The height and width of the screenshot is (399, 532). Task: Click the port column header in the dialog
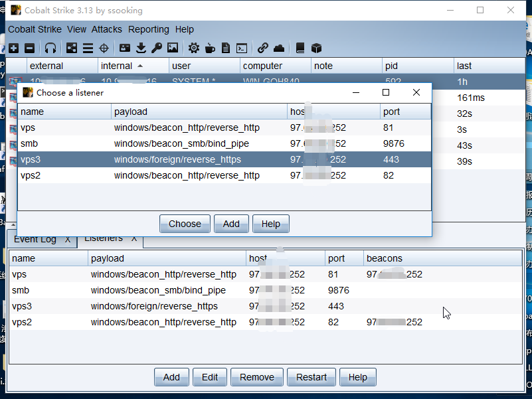405,112
